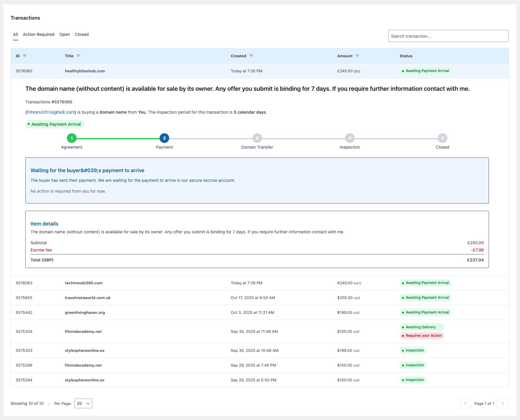Click the Requires your Action badge
Viewport: 520px width, 420px height.
[422, 336]
